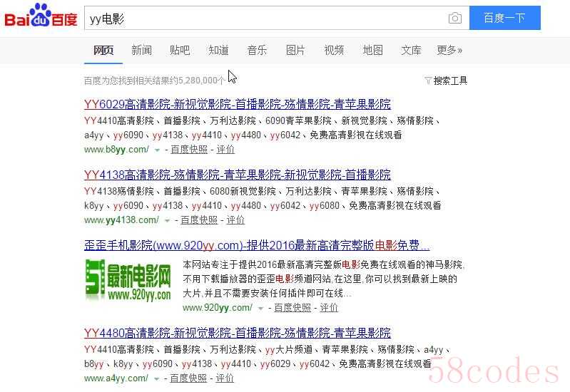Screen dimensions: 570x392
Task: Click 评价 for www.yy4138.com result
Action: point(235,220)
